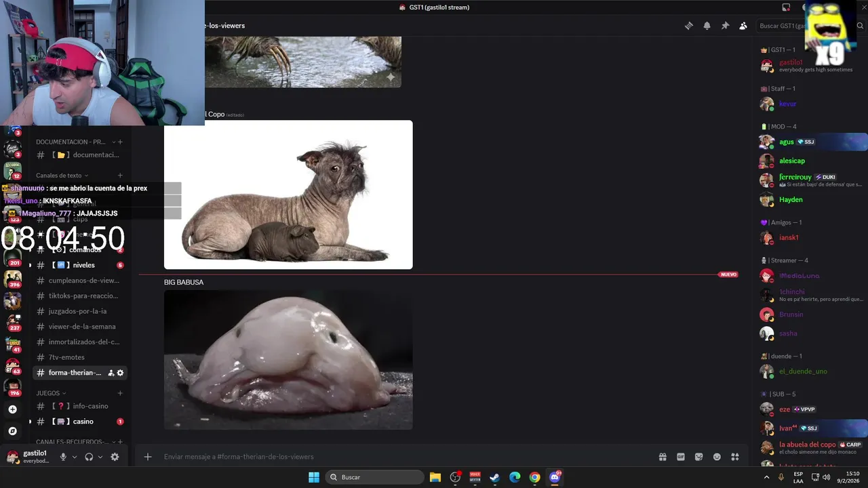Invite people to forma-therian channel icon
Viewport: 868px width, 488px height.
click(x=111, y=373)
